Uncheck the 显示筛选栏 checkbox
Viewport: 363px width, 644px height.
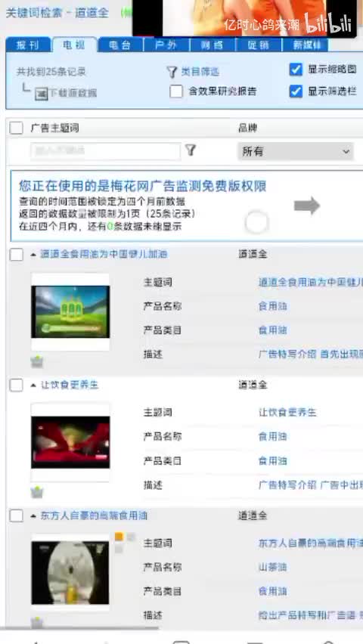[296, 91]
